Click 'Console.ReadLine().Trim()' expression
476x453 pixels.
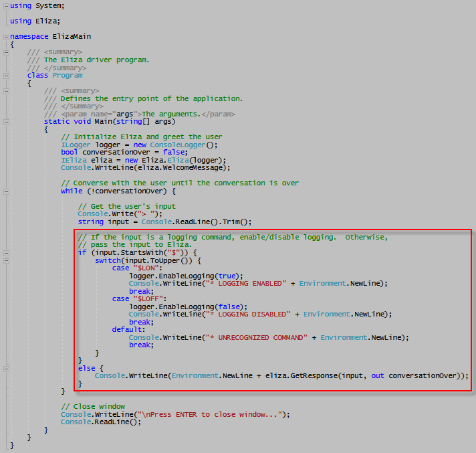click(195, 221)
